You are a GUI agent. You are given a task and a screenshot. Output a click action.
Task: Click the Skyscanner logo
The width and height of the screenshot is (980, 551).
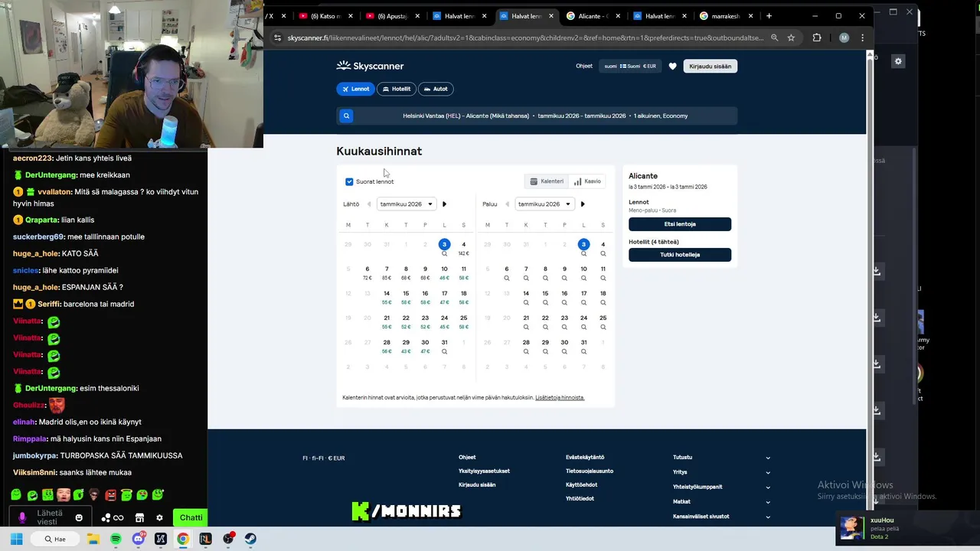[x=370, y=66]
